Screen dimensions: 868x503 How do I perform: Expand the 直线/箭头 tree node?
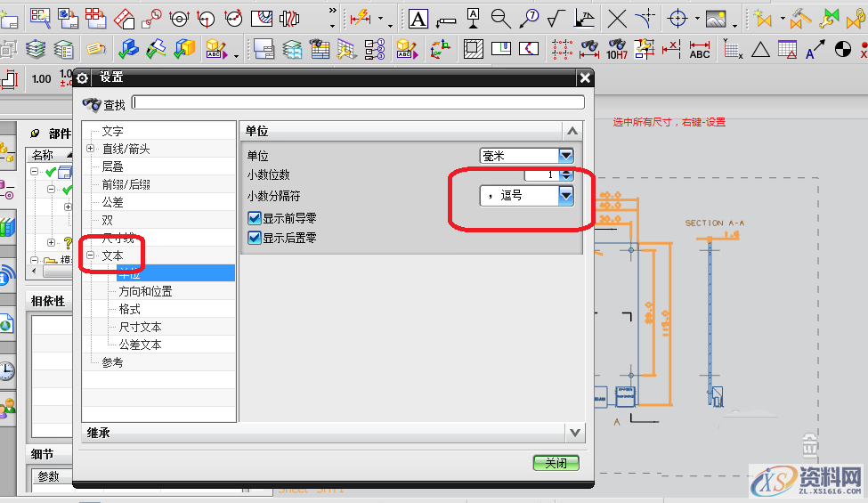(91, 149)
